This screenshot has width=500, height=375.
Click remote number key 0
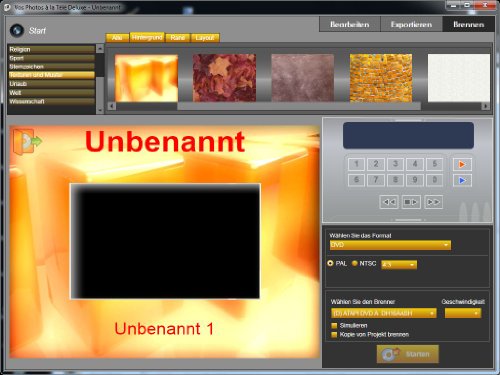click(435, 180)
